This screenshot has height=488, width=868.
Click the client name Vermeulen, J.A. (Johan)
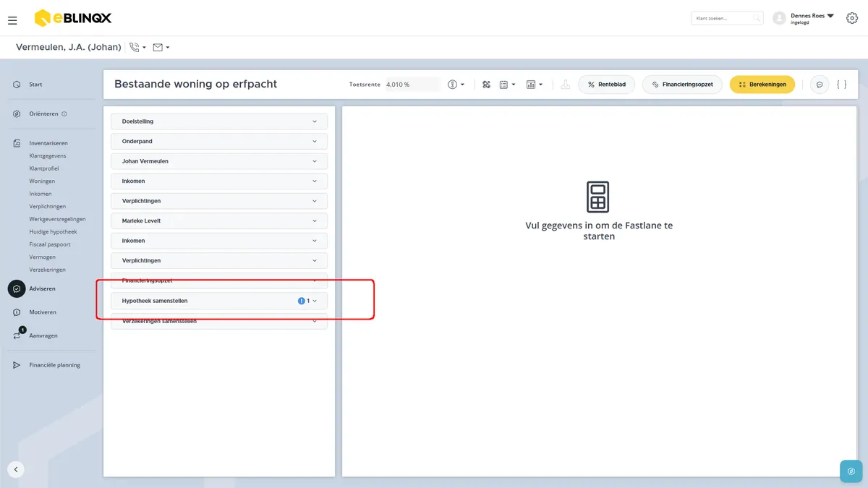pos(68,48)
